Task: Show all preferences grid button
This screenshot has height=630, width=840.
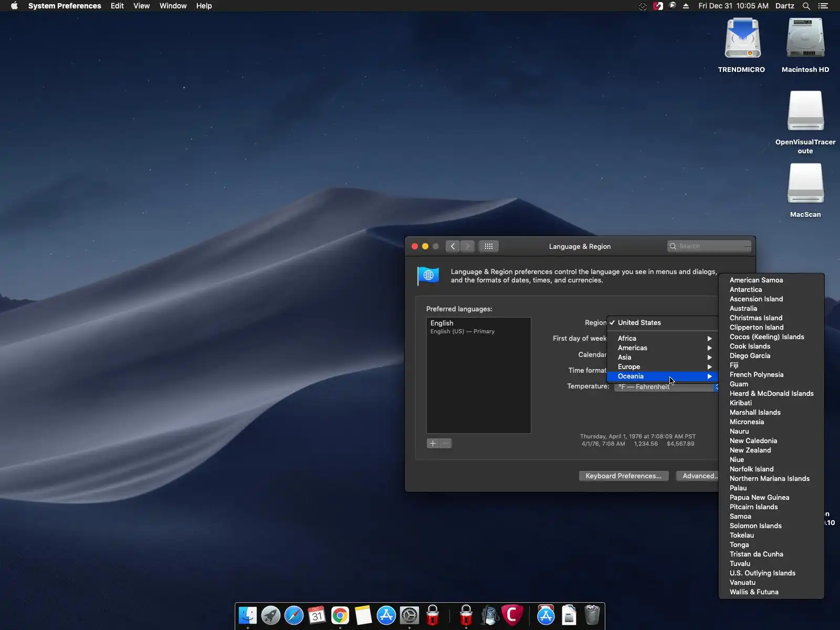Action: click(x=488, y=246)
